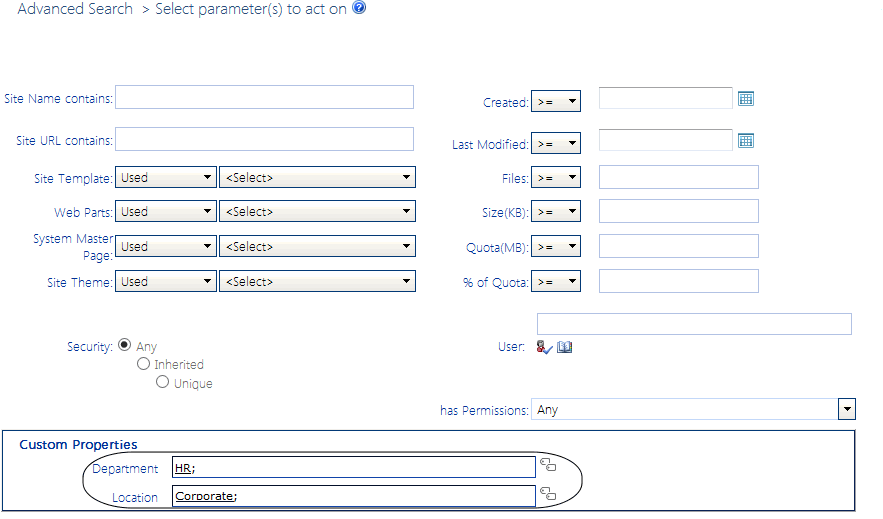The width and height of the screenshot is (883, 519).
Task: Click the Location term picker icon
Action: coord(548,494)
